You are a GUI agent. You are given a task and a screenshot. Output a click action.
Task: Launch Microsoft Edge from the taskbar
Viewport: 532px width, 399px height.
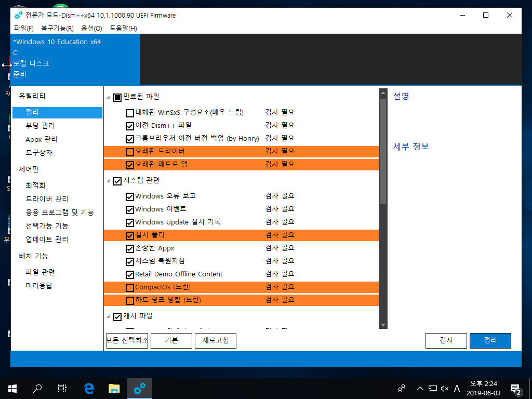pyautogui.click(x=88, y=389)
